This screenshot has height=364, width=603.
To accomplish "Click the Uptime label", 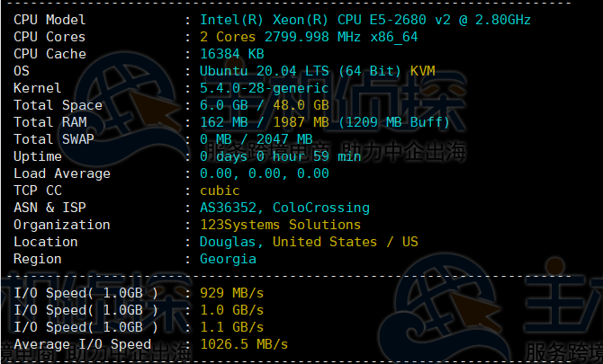I will coord(37,156).
